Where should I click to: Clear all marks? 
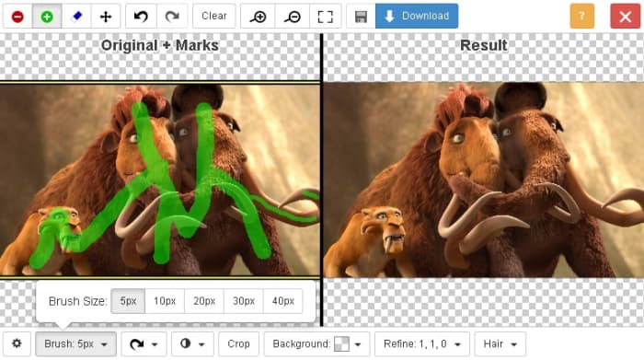click(214, 16)
